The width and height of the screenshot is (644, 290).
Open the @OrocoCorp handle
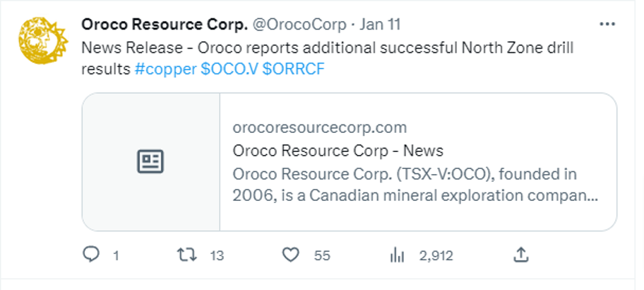(299, 25)
